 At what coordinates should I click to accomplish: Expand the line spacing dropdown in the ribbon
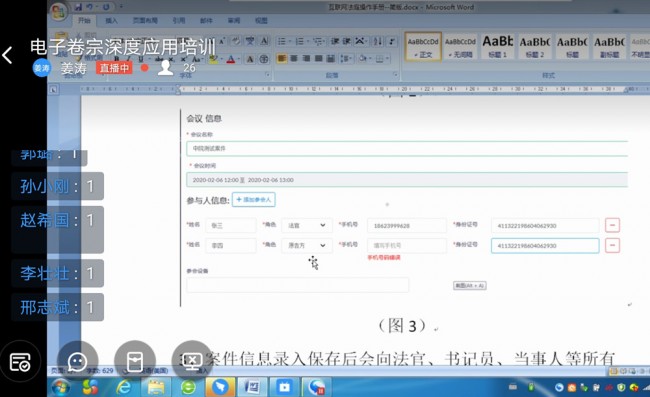345,58
